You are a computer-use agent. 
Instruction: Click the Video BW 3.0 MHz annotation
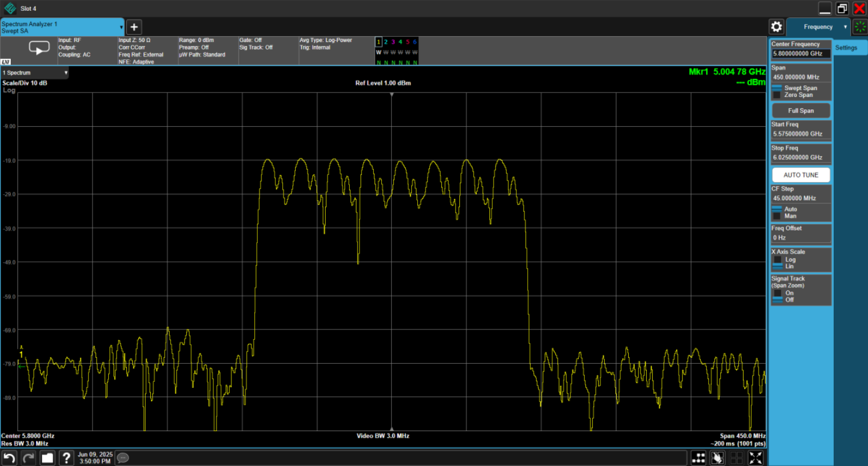point(383,436)
